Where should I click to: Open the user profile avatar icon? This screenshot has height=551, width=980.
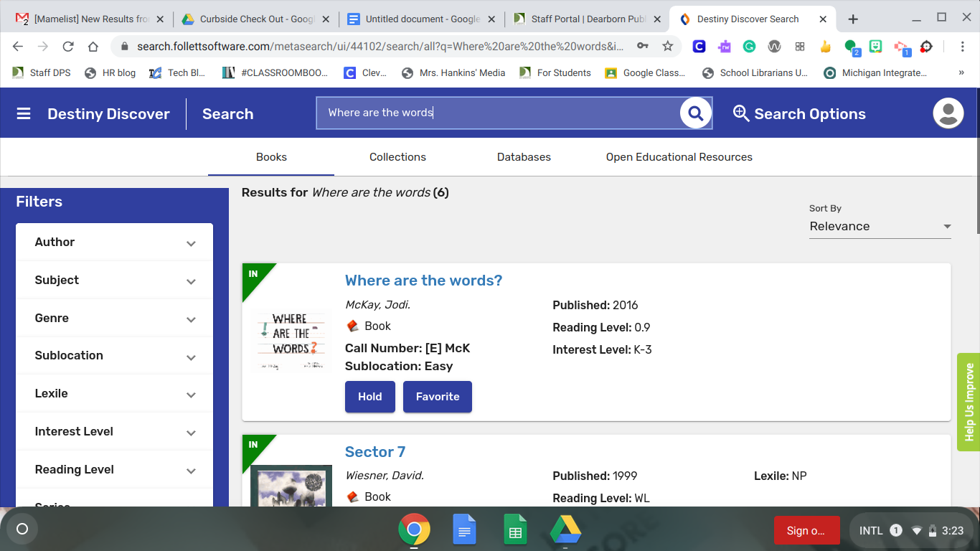point(948,113)
